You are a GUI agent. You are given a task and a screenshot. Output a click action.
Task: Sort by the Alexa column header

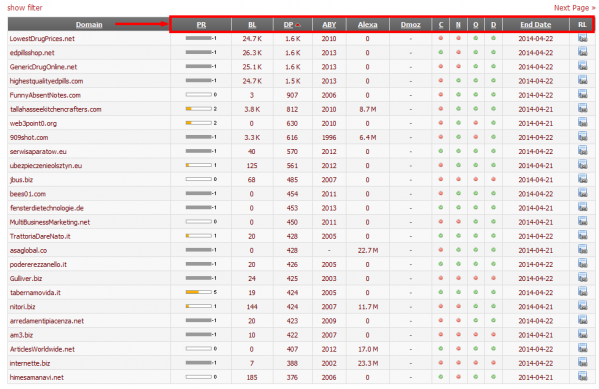(x=367, y=25)
